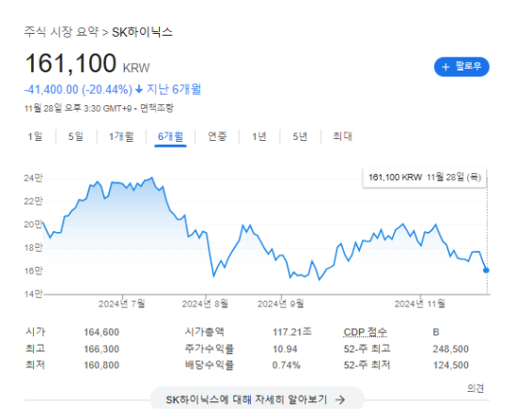Switch to the 1개월 chart range
Screen dimensions: 532x420
(x=121, y=136)
